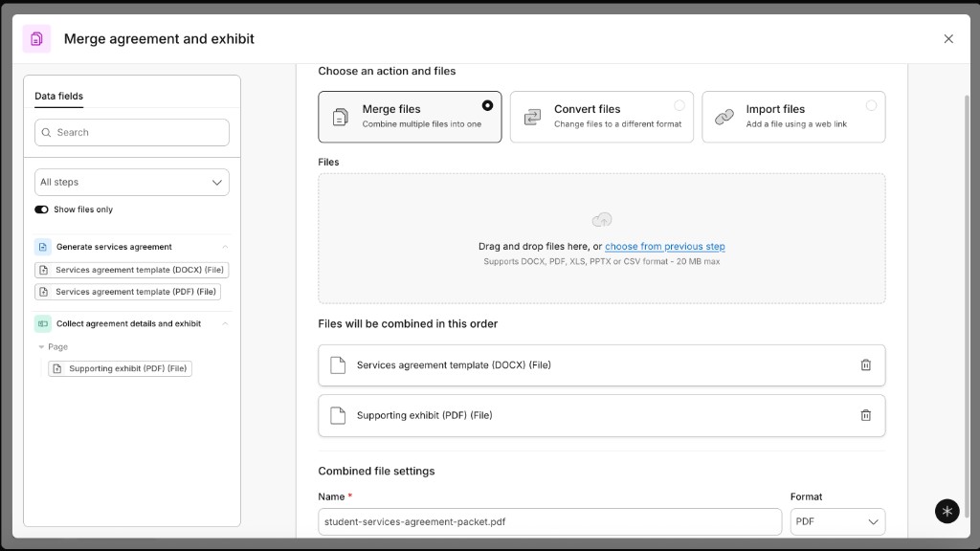The image size is (980, 551).
Task: Click the Import files chain-link icon
Action: click(x=724, y=117)
